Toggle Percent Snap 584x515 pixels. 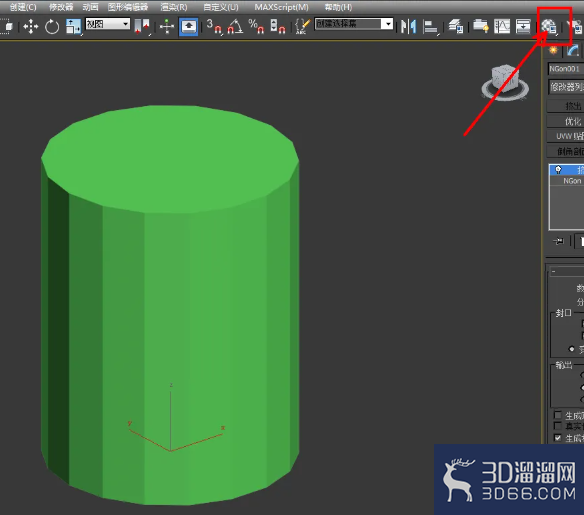point(256,26)
